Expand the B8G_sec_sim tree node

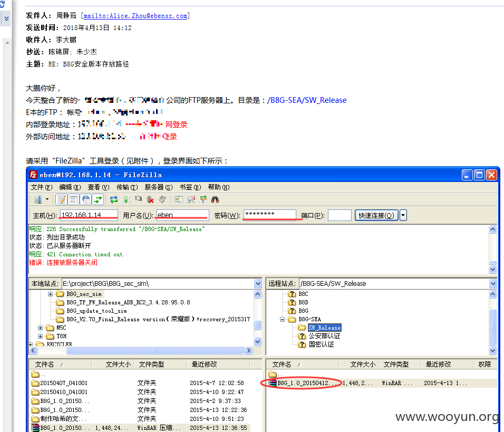tap(50, 294)
